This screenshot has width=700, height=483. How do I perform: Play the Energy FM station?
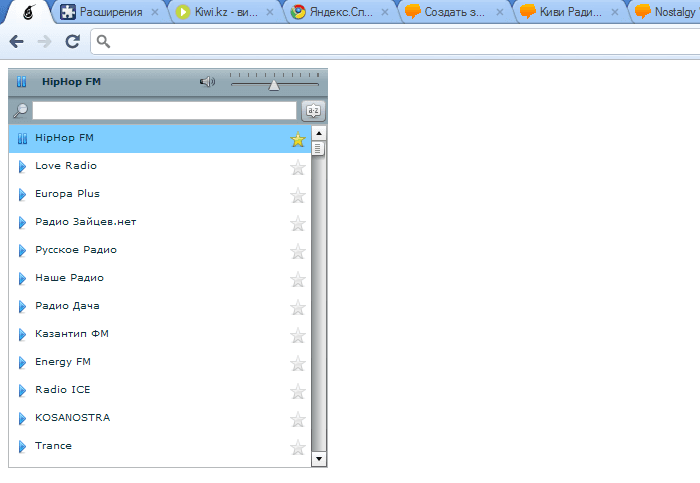tap(22, 362)
